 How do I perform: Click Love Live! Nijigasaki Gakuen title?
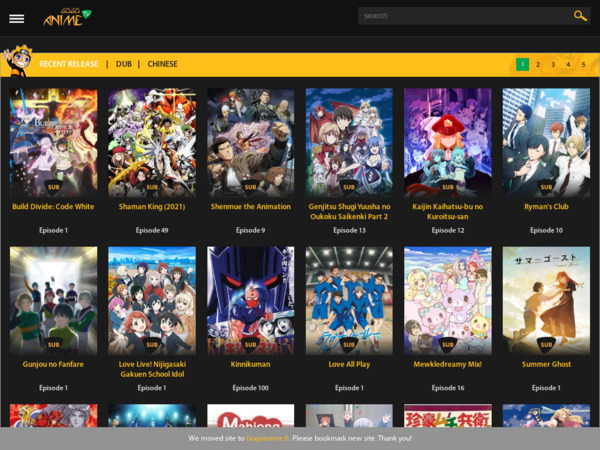point(152,369)
